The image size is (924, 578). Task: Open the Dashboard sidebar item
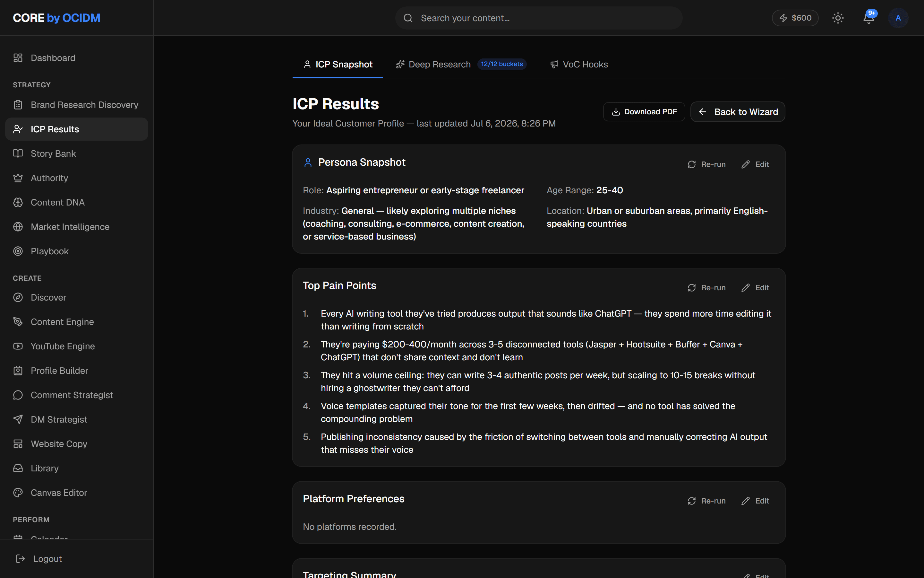pyautogui.click(x=76, y=58)
